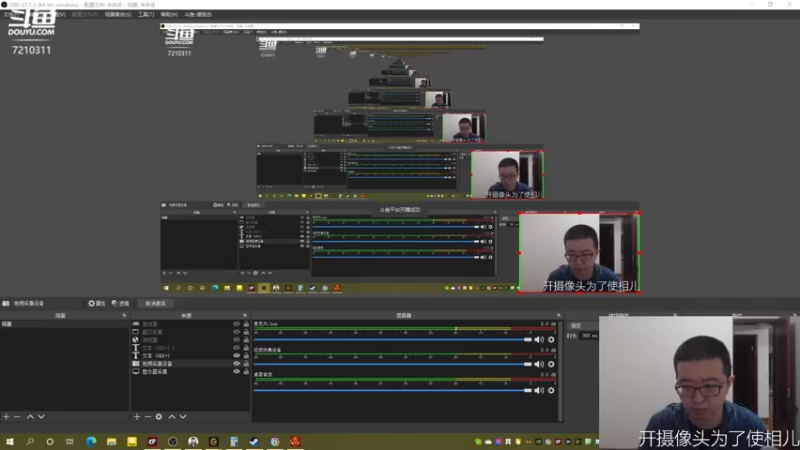Open the 属性 properties button for the selected source
The height and width of the screenshot is (450, 800).
coord(96,304)
